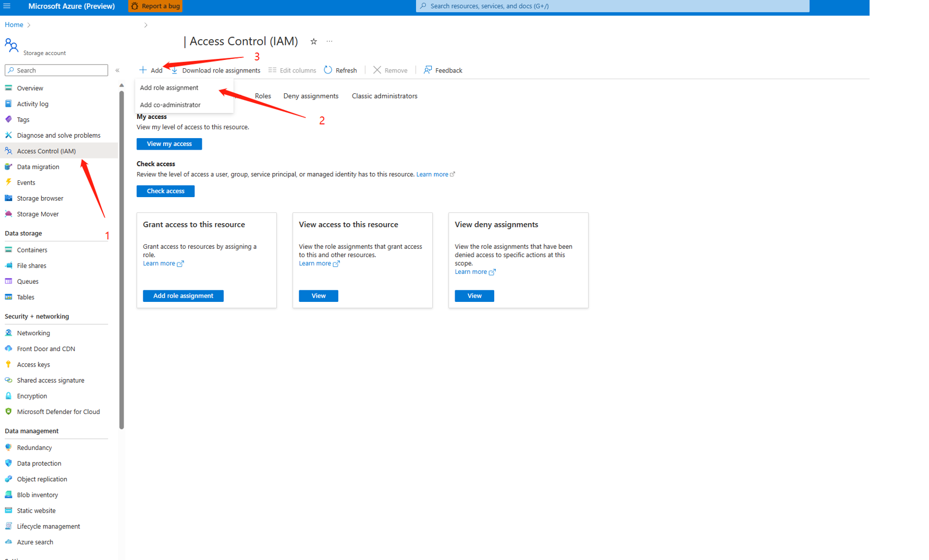Favorite this page with the star icon
This screenshot has height=560, width=929.
(x=313, y=42)
